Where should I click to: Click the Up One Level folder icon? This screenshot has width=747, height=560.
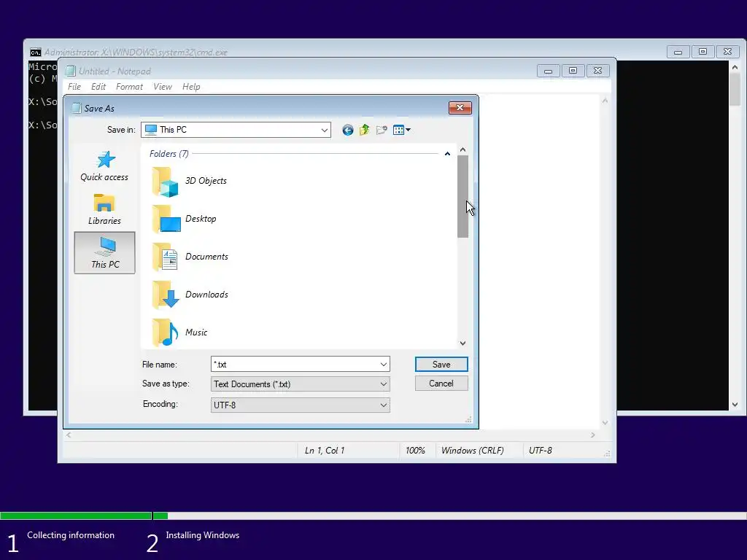365,130
